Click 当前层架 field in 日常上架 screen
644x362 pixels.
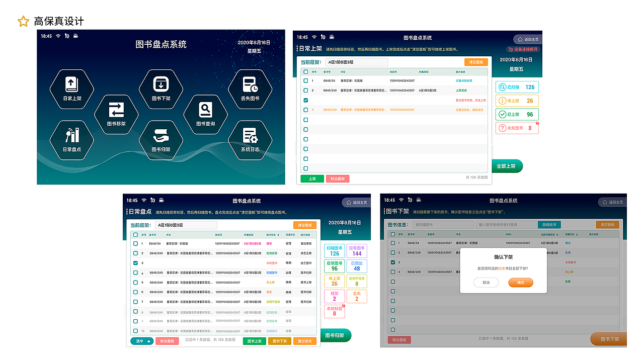coord(357,62)
